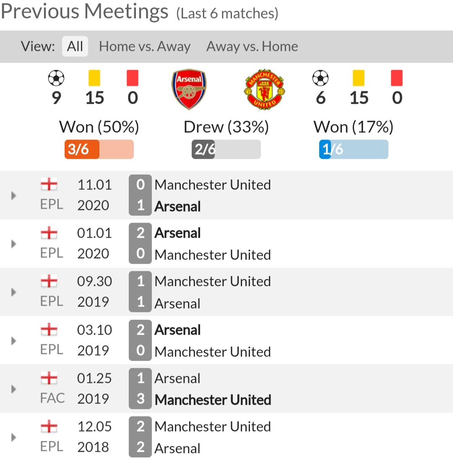
Task: Click the blue 1/6 wins bar
Action: pyautogui.click(x=354, y=149)
